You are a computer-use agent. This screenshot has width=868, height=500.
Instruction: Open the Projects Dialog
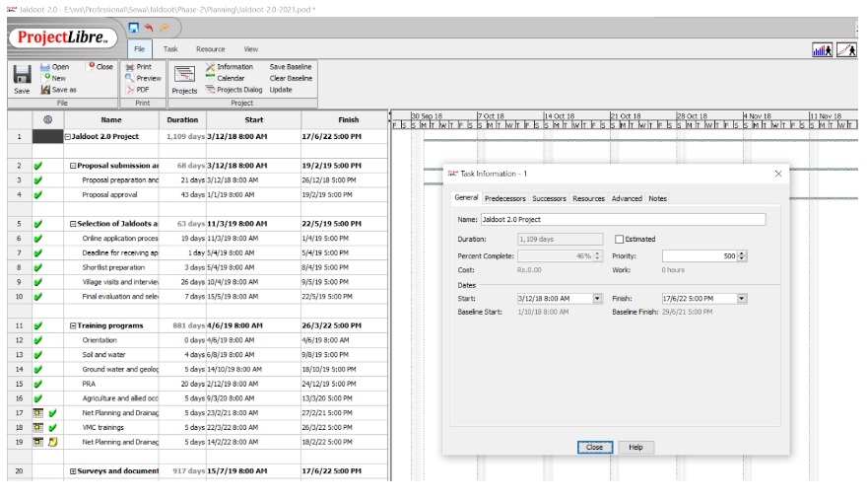pos(234,90)
